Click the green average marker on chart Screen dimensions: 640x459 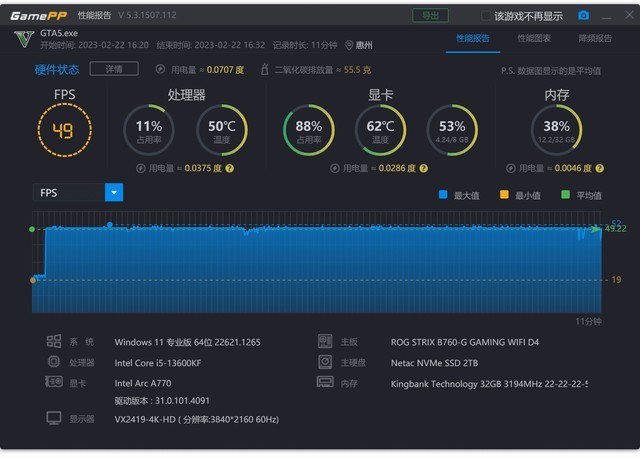click(32, 229)
